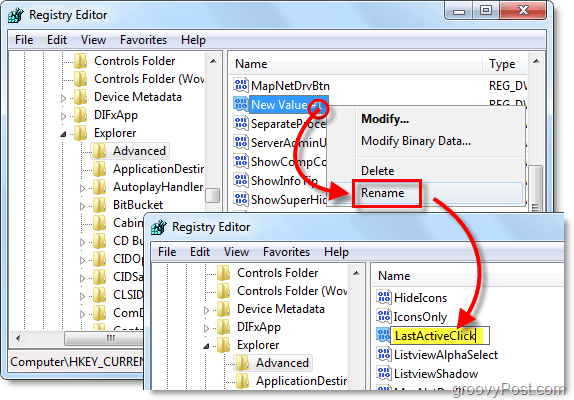
Task: Click the Explorer folder icon in front window
Action: [x=224, y=345]
